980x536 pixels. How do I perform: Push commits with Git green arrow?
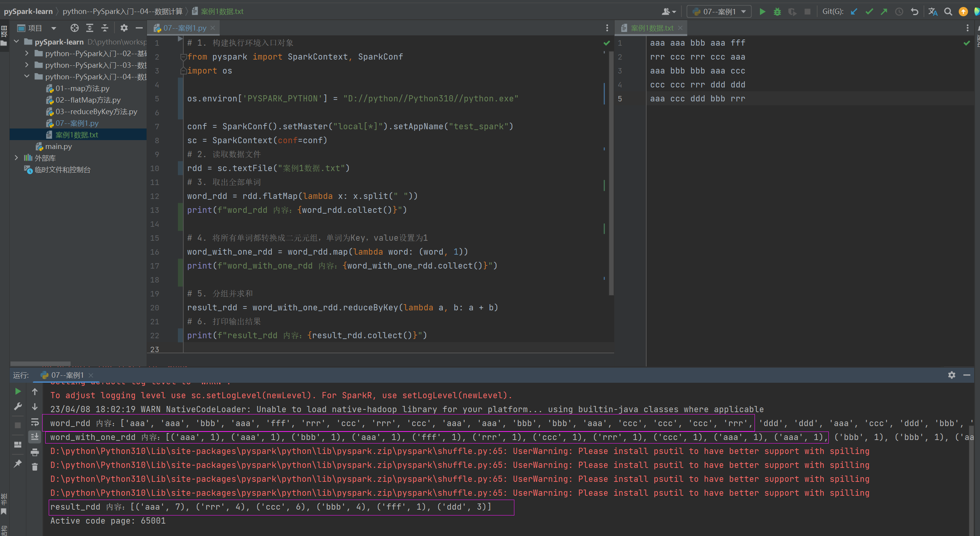pos(884,12)
